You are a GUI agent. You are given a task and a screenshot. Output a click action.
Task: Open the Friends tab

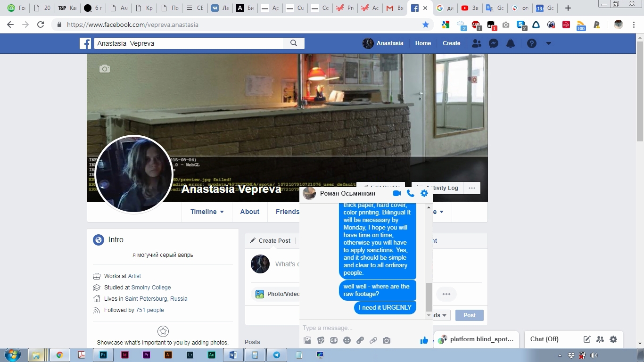tap(288, 212)
